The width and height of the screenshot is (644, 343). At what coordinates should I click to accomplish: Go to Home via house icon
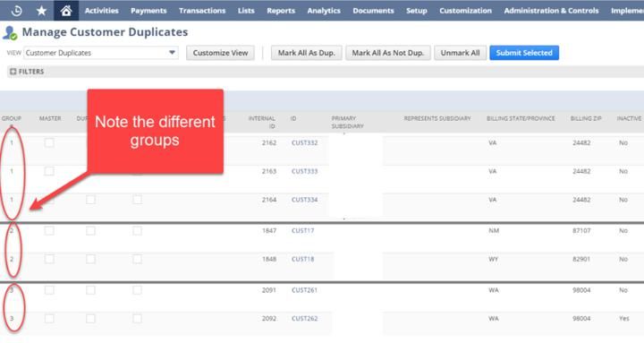(x=66, y=10)
